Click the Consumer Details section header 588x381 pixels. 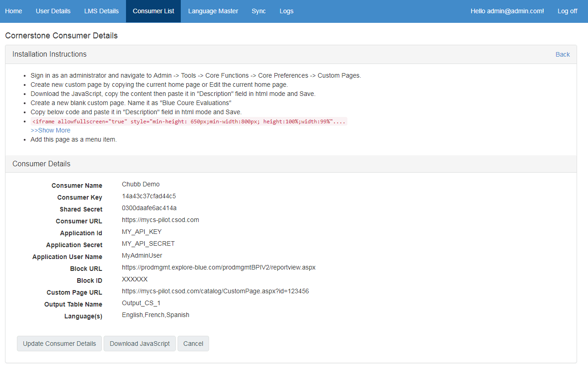click(x=291, y=164)
